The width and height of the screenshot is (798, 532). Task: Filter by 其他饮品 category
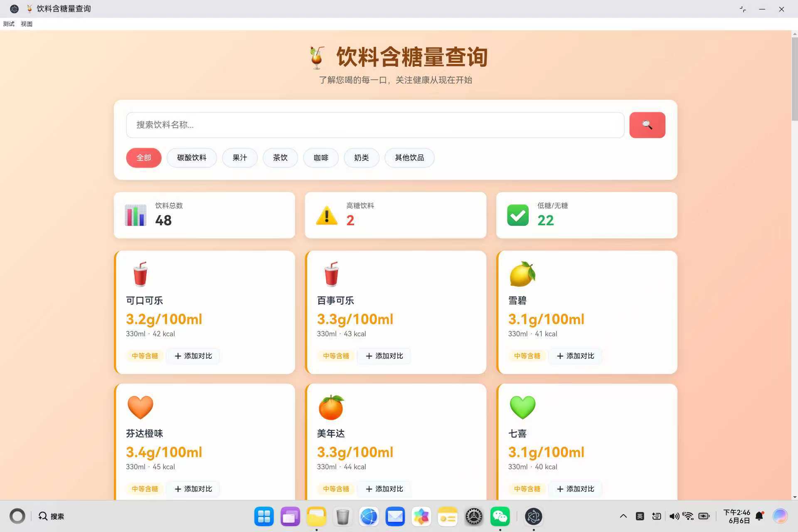409,158
